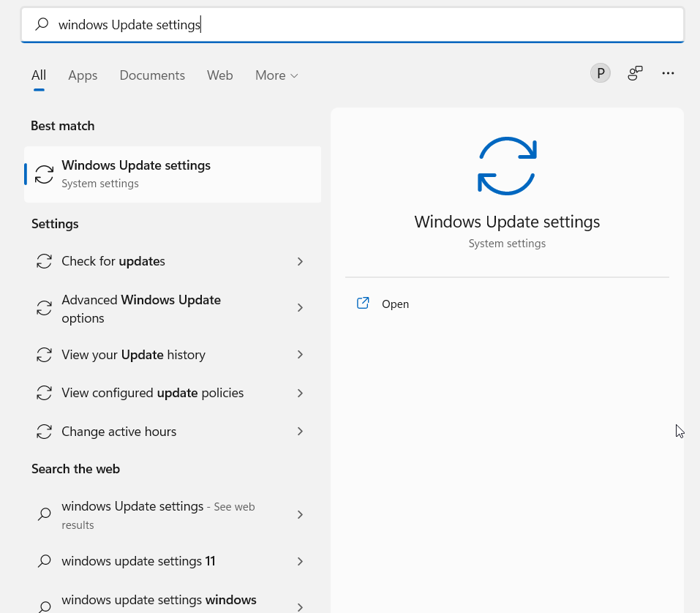Click search icon beside See web results entry
The height and width of the screenshot is (613, 700).
pos(44,514)
